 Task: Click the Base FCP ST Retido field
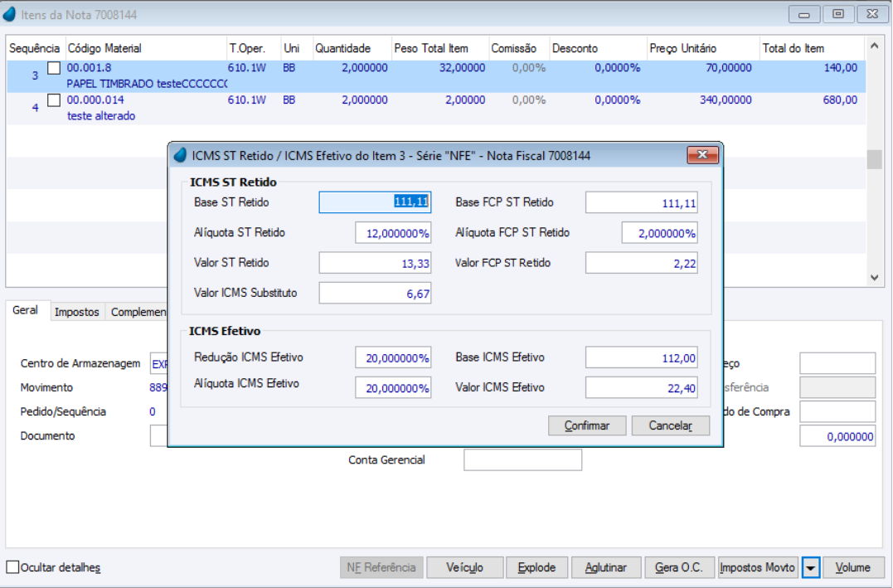pos(641,203)
